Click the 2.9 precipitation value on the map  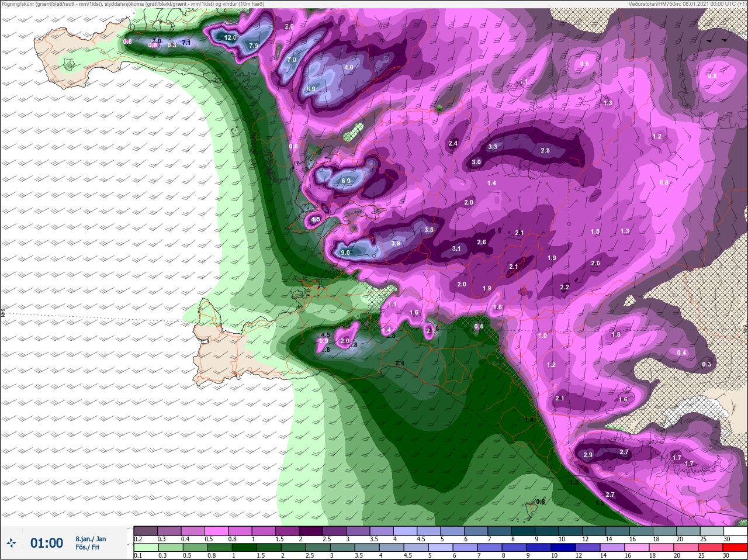click(588, 455)
